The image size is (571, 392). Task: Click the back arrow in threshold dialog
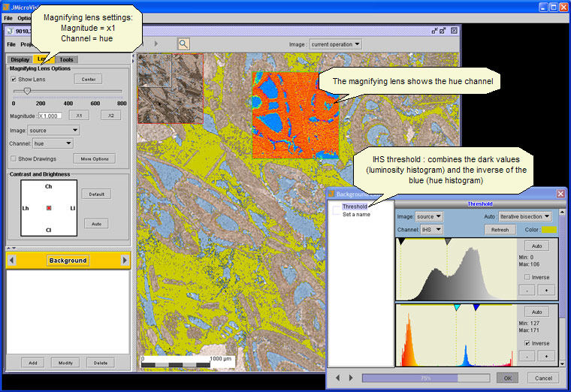tap(337, 378)
